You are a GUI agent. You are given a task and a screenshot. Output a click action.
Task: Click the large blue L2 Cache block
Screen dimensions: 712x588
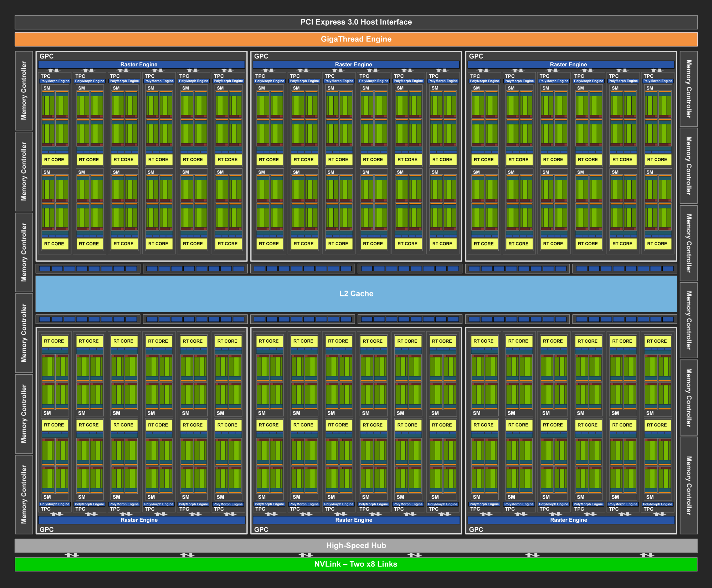[356, 294]
